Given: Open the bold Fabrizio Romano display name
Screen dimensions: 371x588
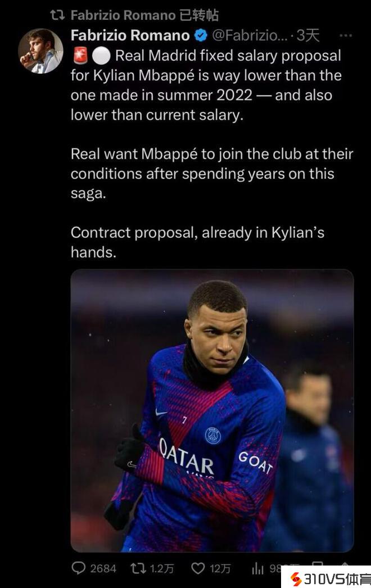Looking at the screenshot, I should tap(130, 35).
